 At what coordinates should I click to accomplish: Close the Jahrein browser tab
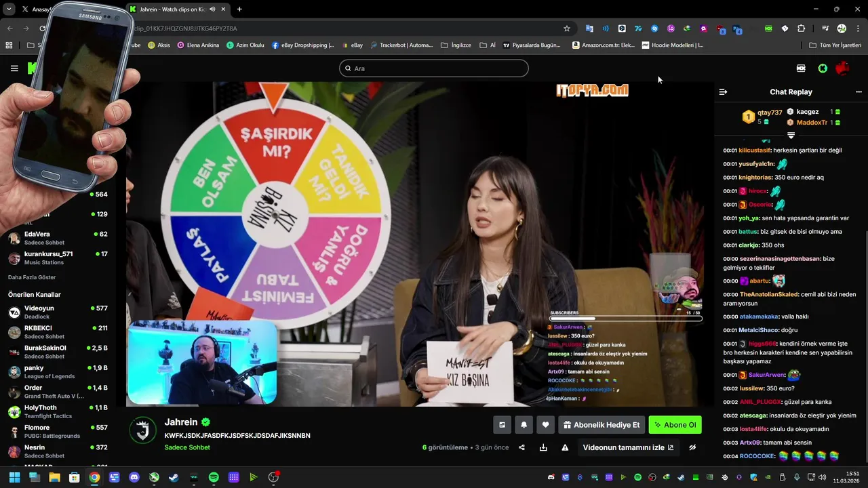[x=224, y=9]
